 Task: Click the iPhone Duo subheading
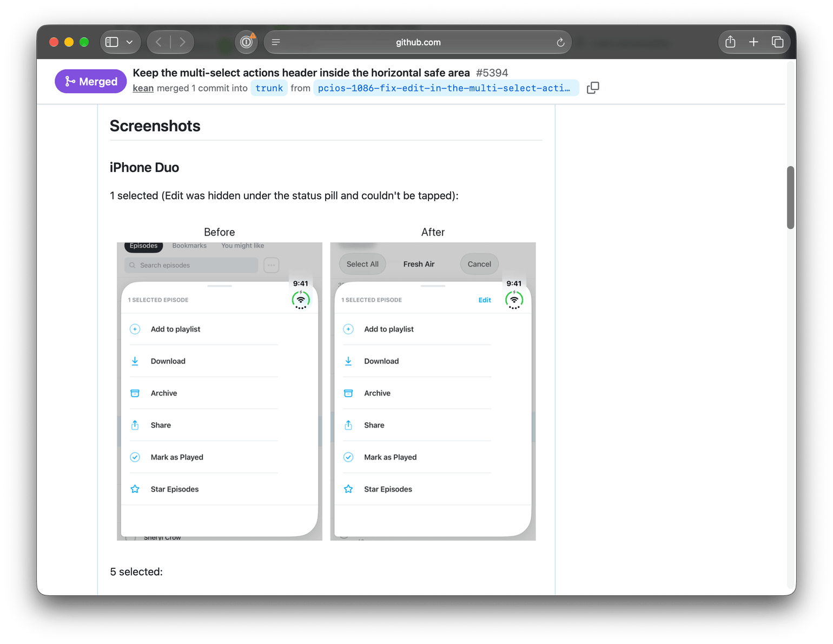pyautogui.click(x=144, y=168)
